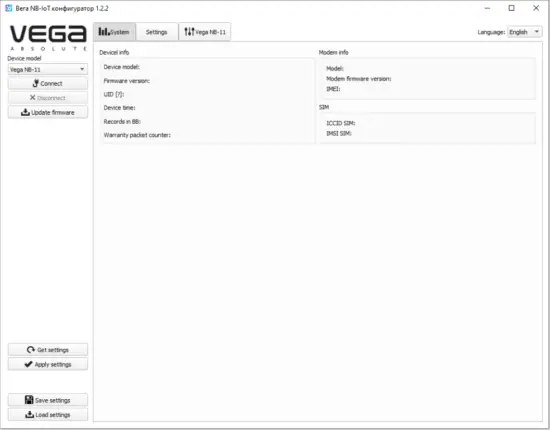Click the 'IMSI SIM:' label
Image resolution: width=550 pixels, height=430 pixels.
point(339,133)
